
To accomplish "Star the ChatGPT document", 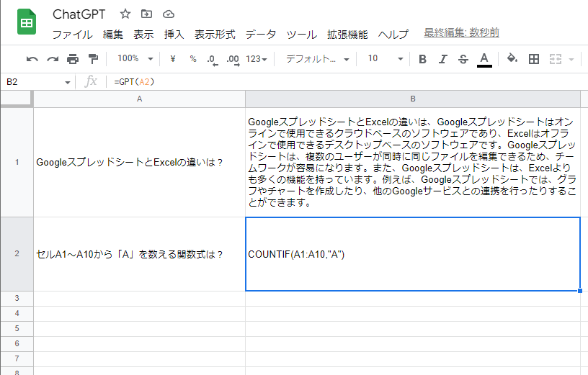I will click(125, 14).
